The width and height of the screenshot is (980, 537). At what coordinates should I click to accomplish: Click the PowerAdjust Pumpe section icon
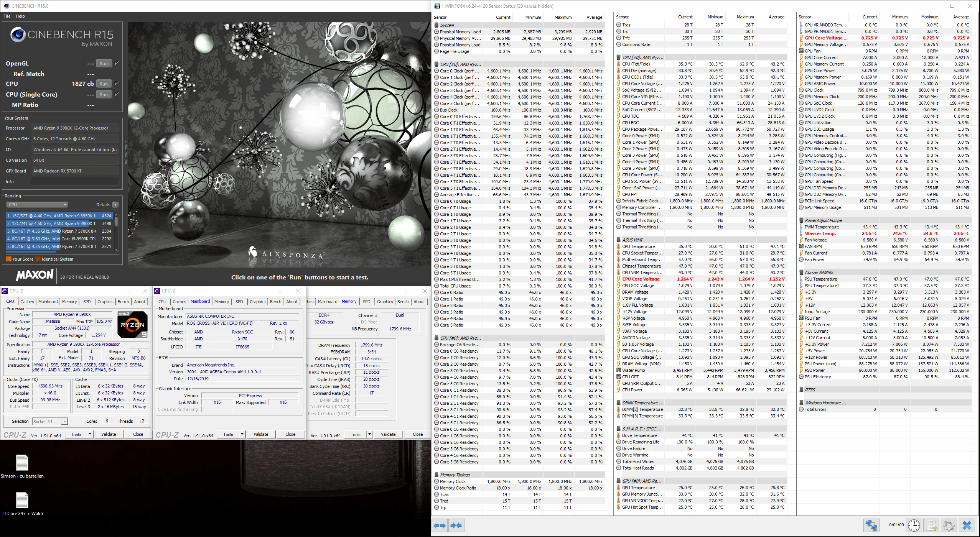(801, 220)
